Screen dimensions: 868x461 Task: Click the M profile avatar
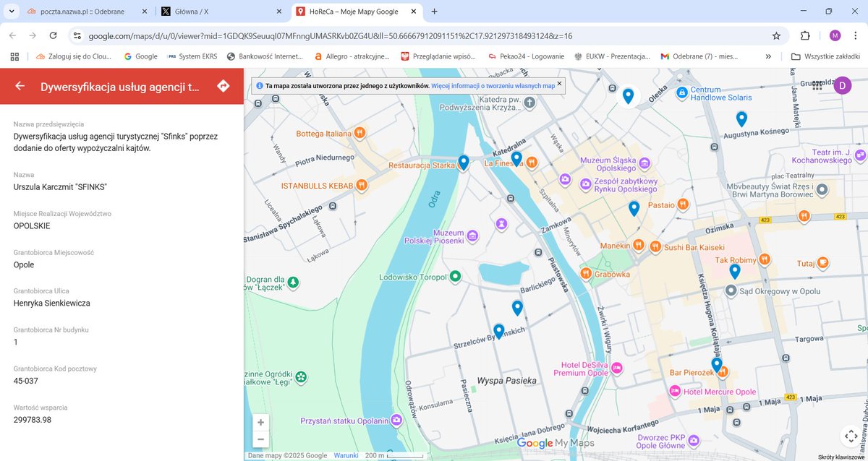[835, 35]
